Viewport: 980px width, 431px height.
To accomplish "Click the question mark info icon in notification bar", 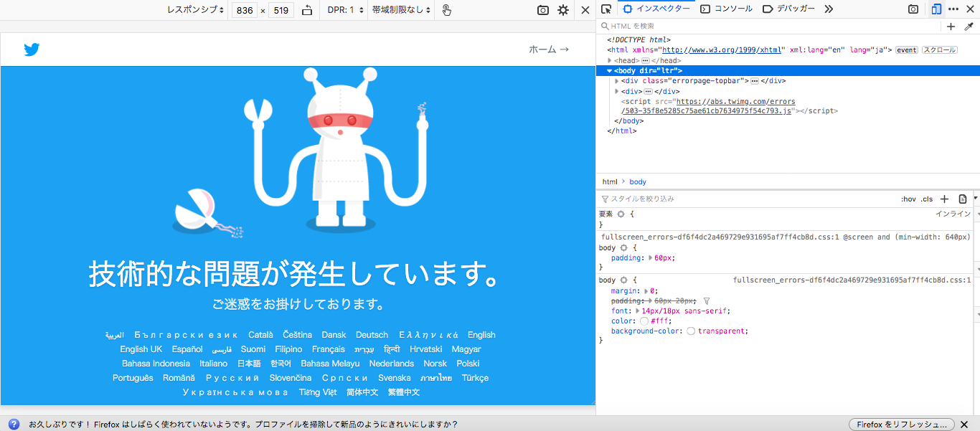I will click(14, 424).
